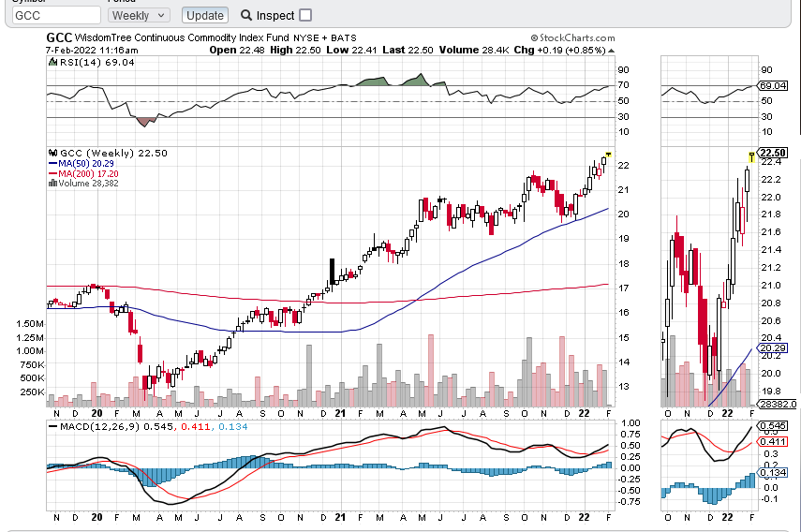Click the GCC Weekly candlestick legend icon
The width and height of the screenshot is (801, 532).
[52, 153]
